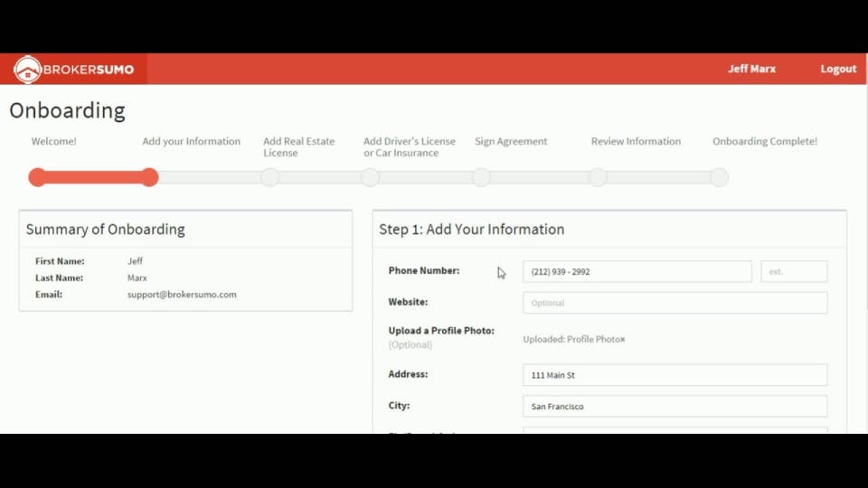Viewport: 868px width, 488px height.
Task: Click the Uploaded: Profile Photo text
Action: (x=571, y=339)
